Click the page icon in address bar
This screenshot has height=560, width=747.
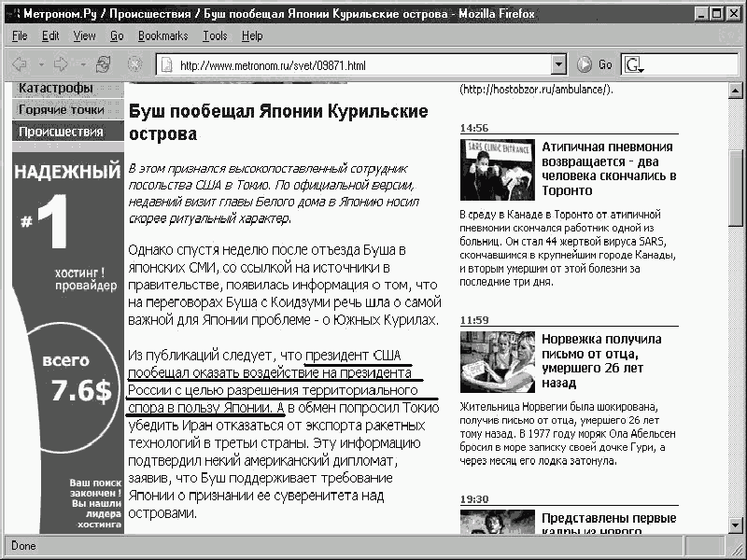pos(167,65)
